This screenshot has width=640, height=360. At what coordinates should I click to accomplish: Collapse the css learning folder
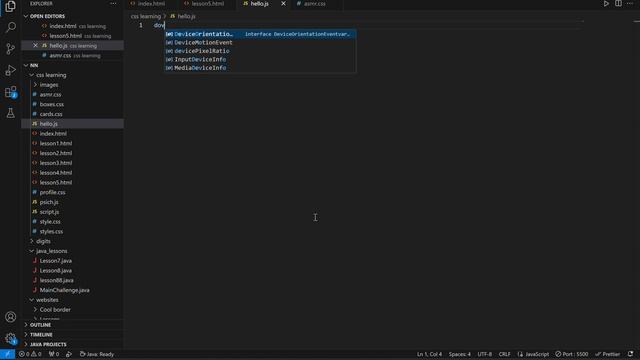click(x=51, y=75)
